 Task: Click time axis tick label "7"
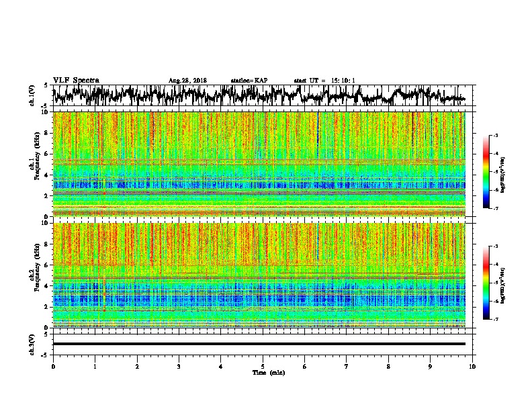point(347,367)
